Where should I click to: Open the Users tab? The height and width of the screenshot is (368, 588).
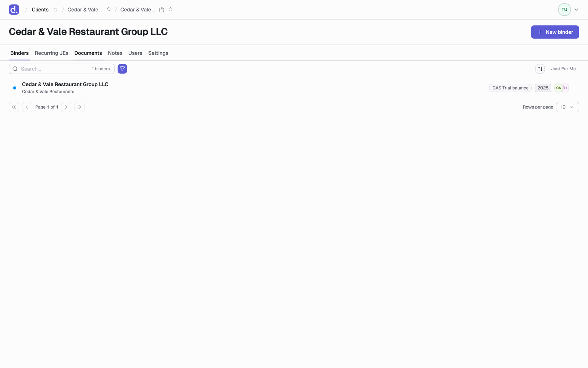(135, 53)
